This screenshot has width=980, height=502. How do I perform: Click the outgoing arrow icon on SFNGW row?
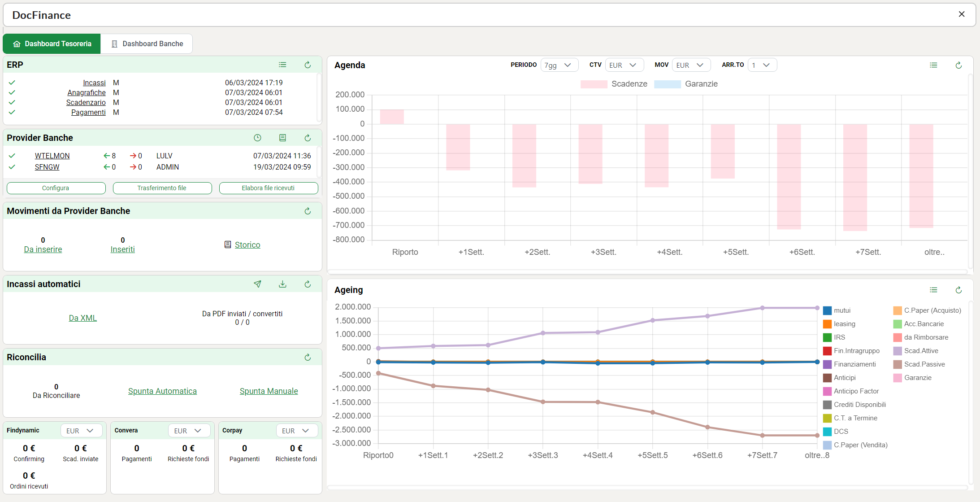(133, 167)
